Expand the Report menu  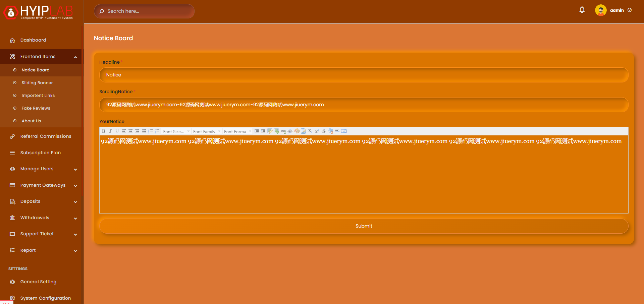click(x=41, y=250)
